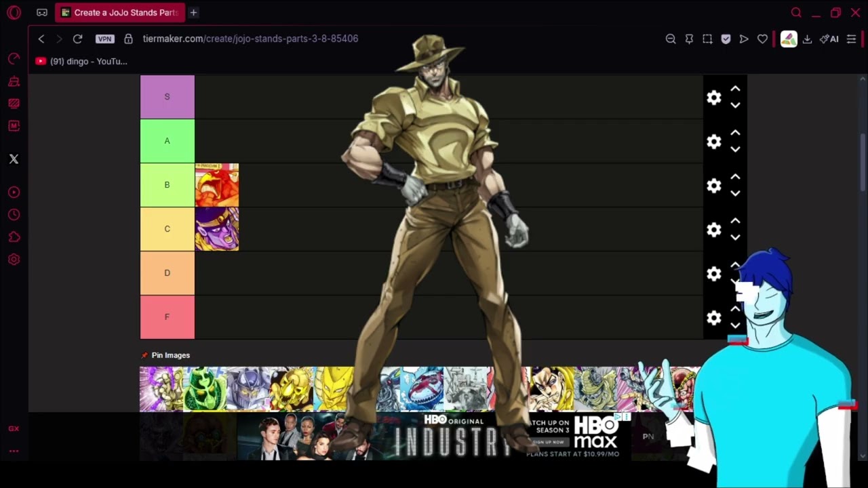Open settings gear for S tier row
The image size is (868, 488).
tap(714, 98)
